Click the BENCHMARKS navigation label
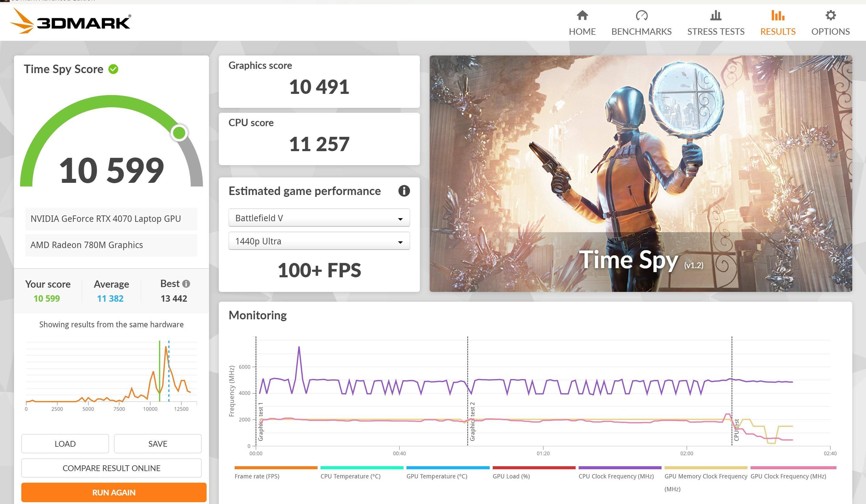The width and height of the screenshot is (866, 504). coord(641,32)
